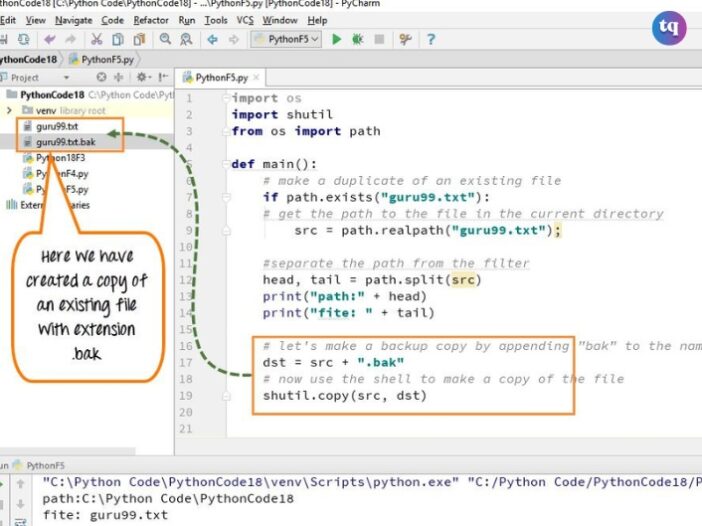This screenshot has height=526, width=702.
Task: Fold the def main() function
Action: [227, 164]
